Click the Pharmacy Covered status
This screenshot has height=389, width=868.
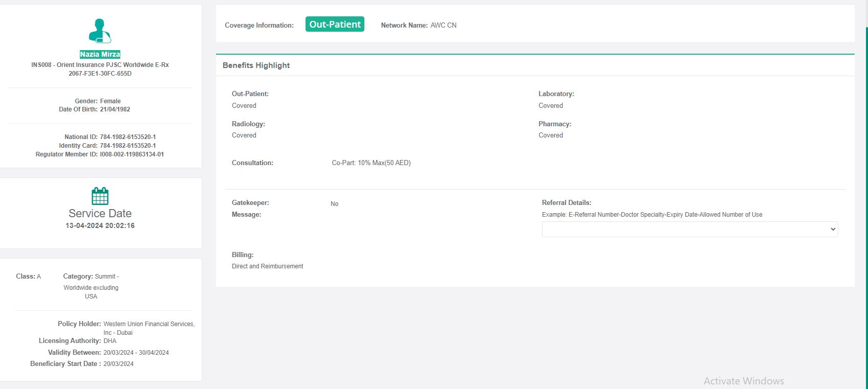click(x=551, y=135)
